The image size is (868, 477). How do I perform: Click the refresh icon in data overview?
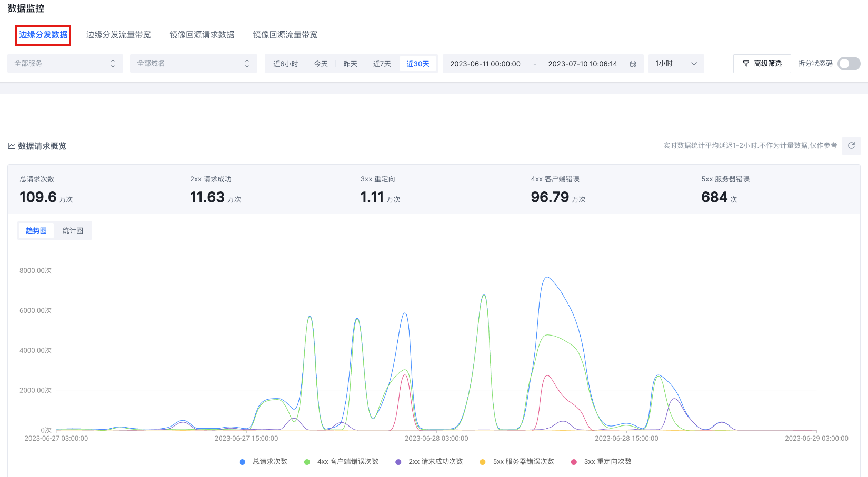tap(851, 146)
